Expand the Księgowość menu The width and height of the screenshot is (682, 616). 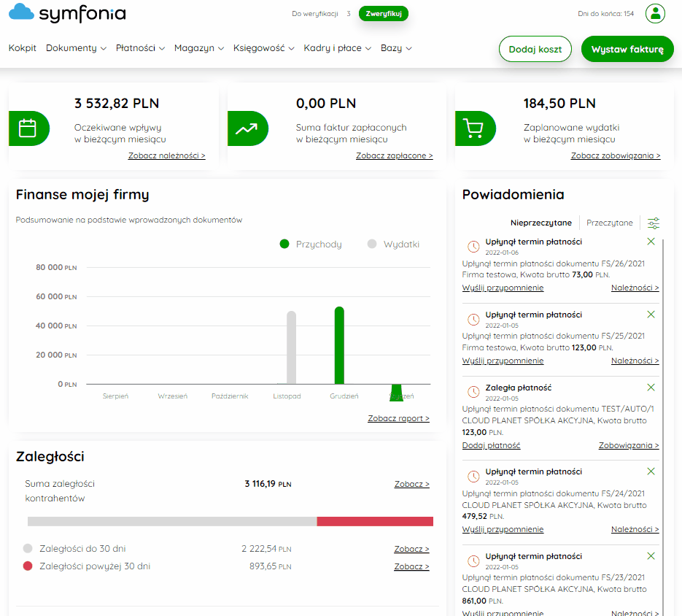click(x=263, y=48)
